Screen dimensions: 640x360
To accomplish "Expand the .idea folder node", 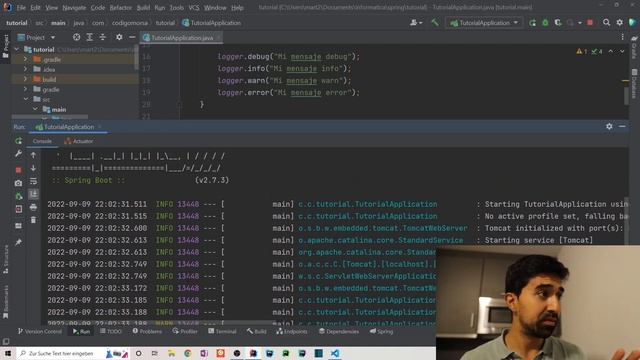I will pyautogui.click(x=25, y=69).
